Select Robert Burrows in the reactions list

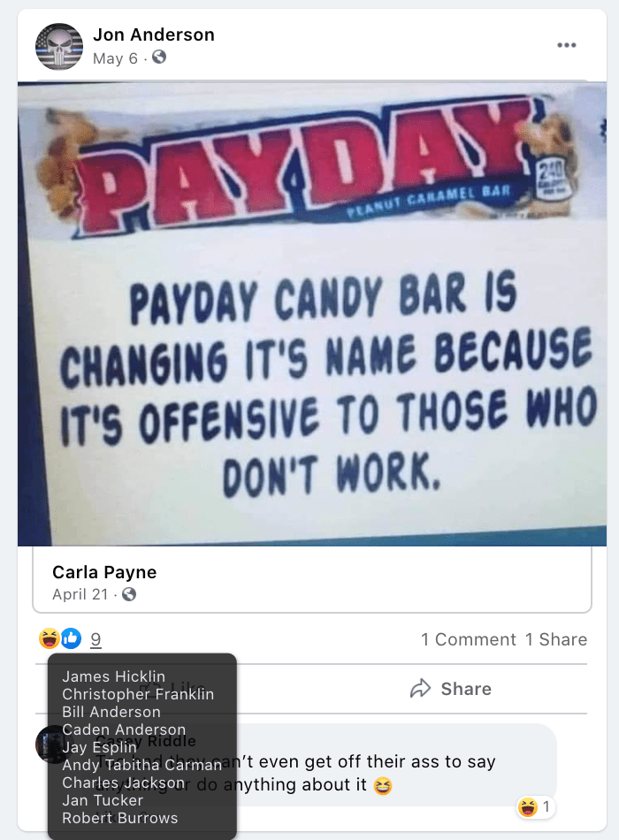tap(120, 818)
